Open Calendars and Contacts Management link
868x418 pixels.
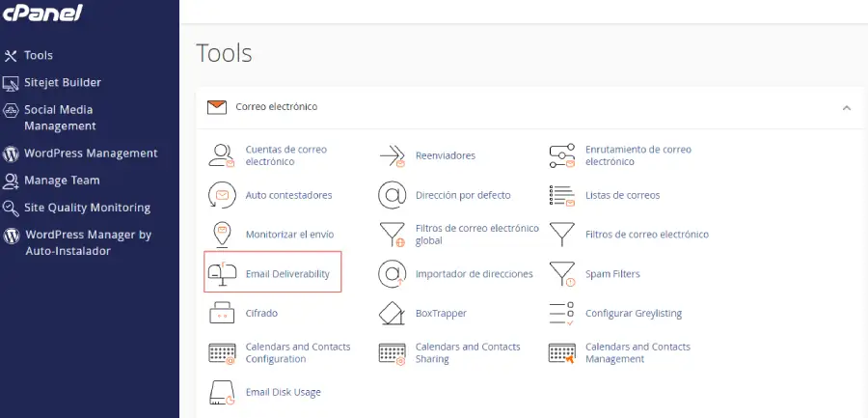tap(637, 353)
